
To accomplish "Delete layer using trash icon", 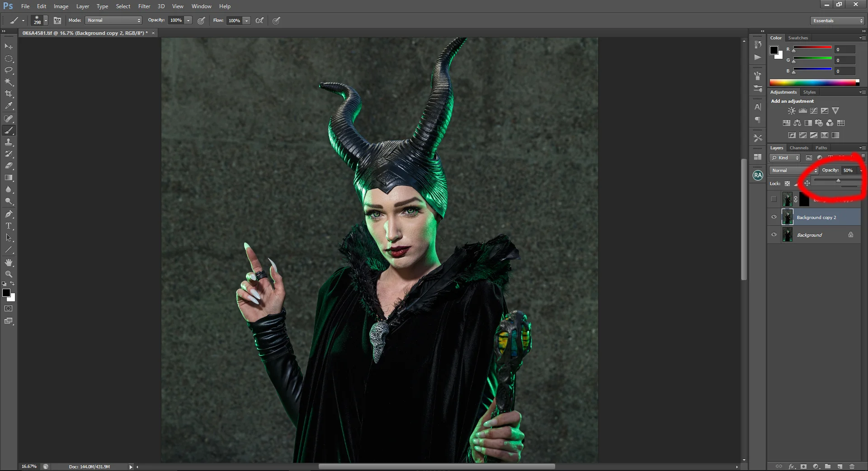I will 852,466.
